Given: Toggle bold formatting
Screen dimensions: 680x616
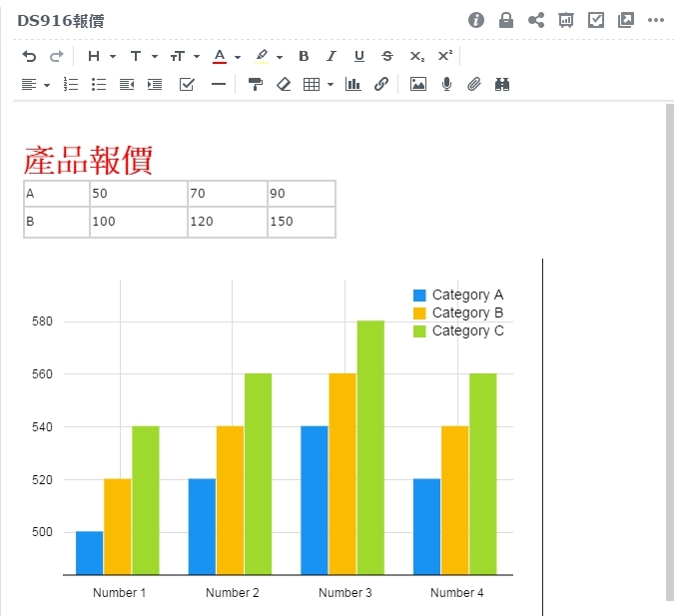Looking at the screenshot, I should pyautogui.click(x=304, y=57).
